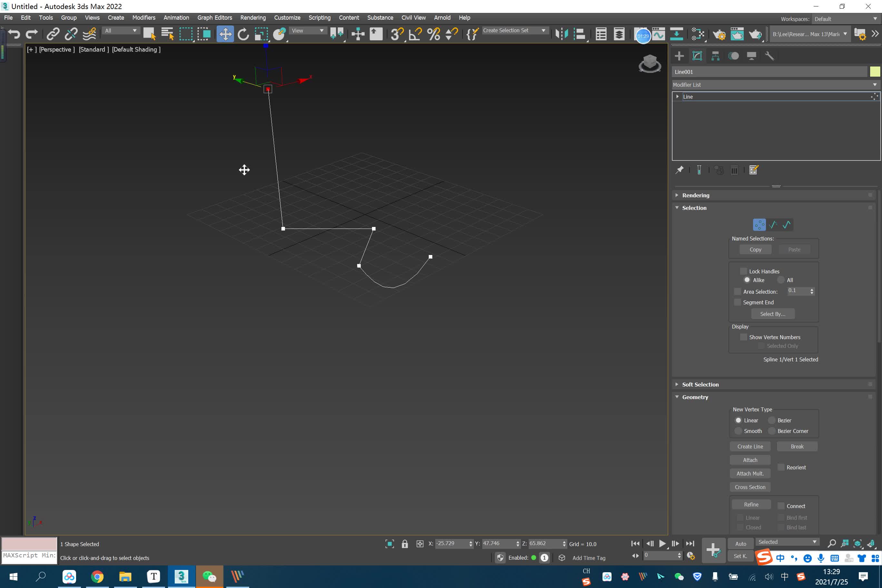Open the Material Editor from the toolbar
The image size is (882, 588).
tap(738, 34)
